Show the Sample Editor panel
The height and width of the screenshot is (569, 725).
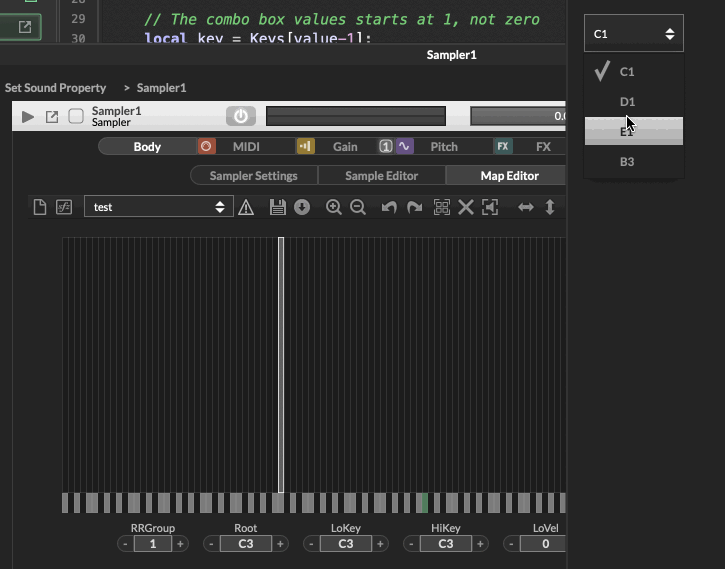[x=381, y=176]
